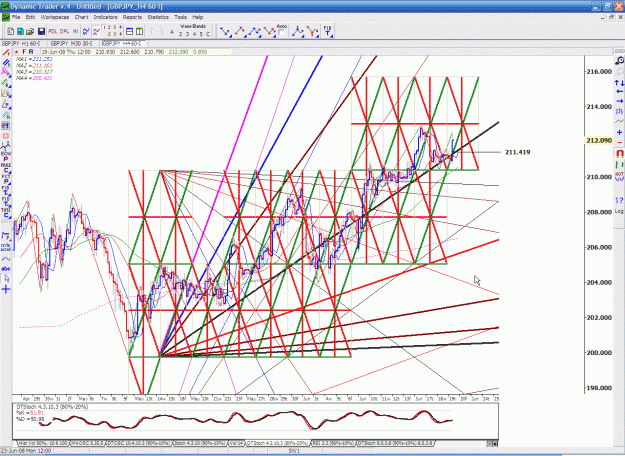
Task: Toggle the Auto checkbox
Action: pyautogui.click(x=281, y=33)
